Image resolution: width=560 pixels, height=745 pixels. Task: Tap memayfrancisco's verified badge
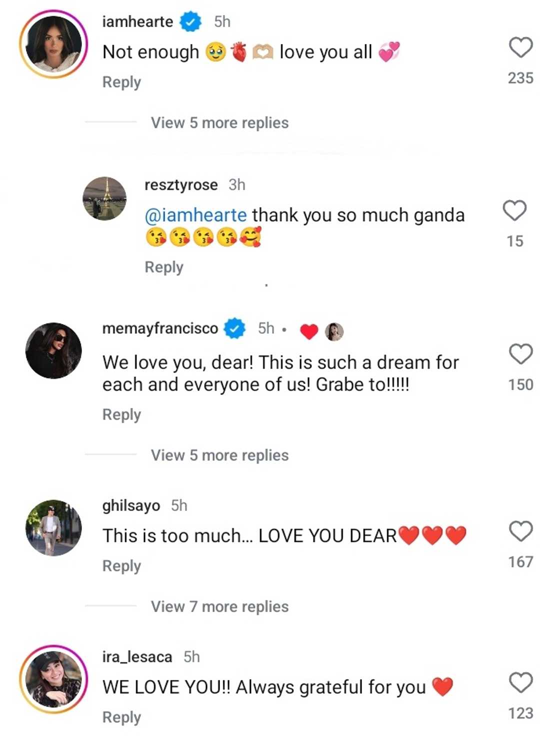(234, 328)
